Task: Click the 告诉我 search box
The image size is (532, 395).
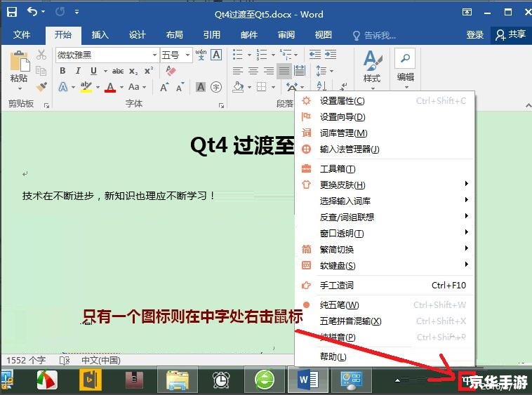Action: [x=375, y=35]
